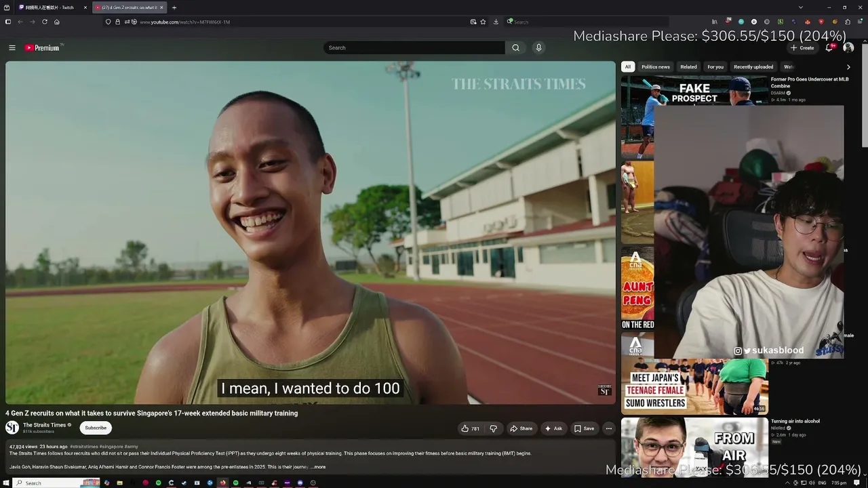Save the video to a playlist
The width and height of the screenshot is (868, 488).
click(584, 428)
